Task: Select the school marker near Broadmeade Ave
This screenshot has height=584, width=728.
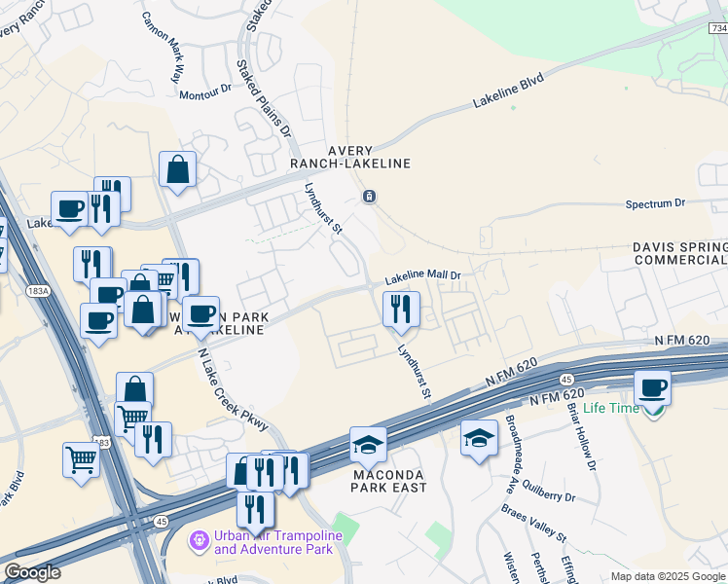Action: (479, 441)
